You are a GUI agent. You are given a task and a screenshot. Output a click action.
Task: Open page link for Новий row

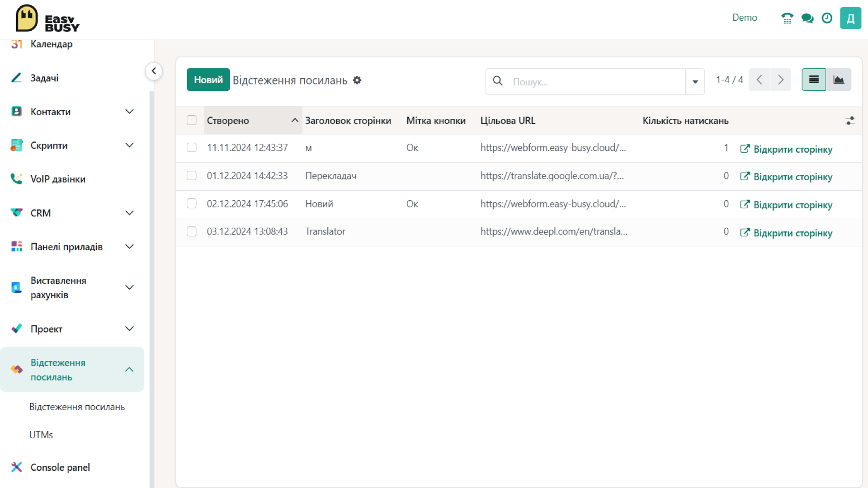786,205
